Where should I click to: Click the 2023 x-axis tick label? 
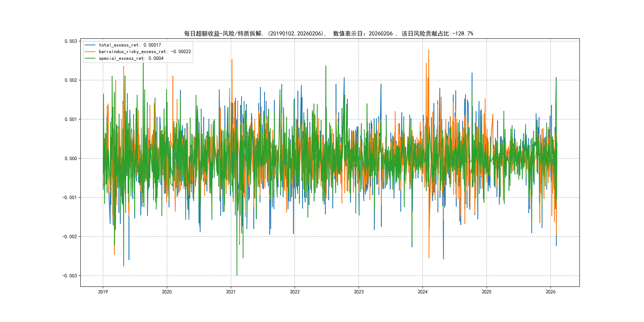[x=359, y=292]
